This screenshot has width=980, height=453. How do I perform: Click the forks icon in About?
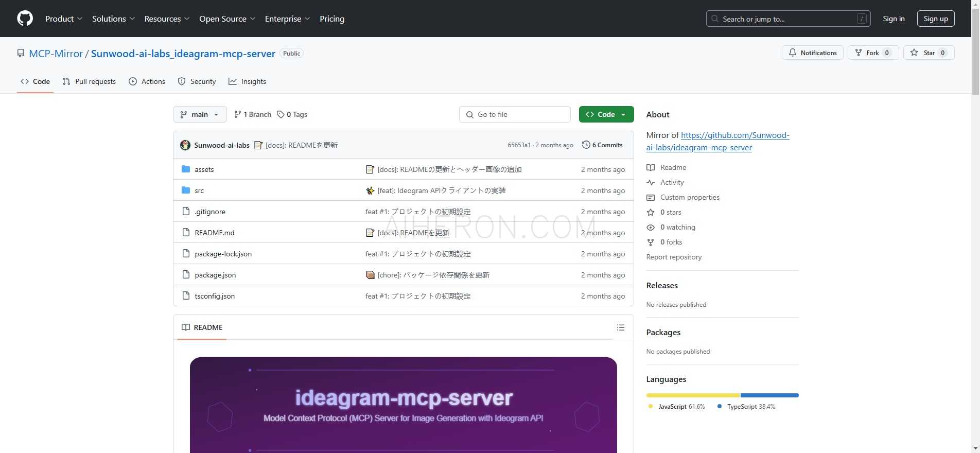[651, 242]
